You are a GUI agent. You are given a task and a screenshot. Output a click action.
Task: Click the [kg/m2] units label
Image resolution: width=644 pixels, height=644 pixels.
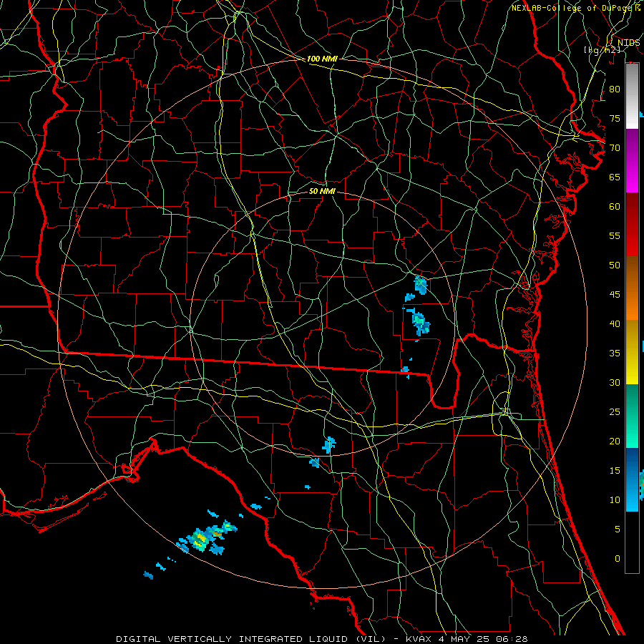(602, 49)
